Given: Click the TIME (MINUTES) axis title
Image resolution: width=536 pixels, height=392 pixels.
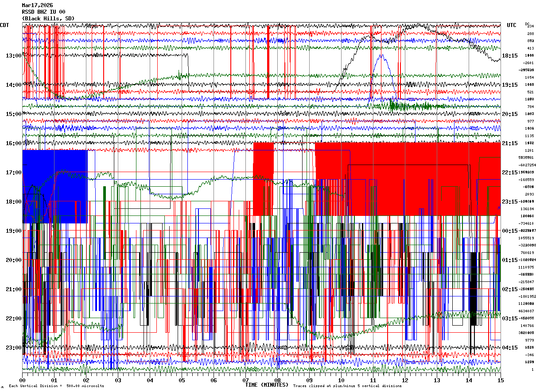Looking at the screenshot, I should 267,385.
